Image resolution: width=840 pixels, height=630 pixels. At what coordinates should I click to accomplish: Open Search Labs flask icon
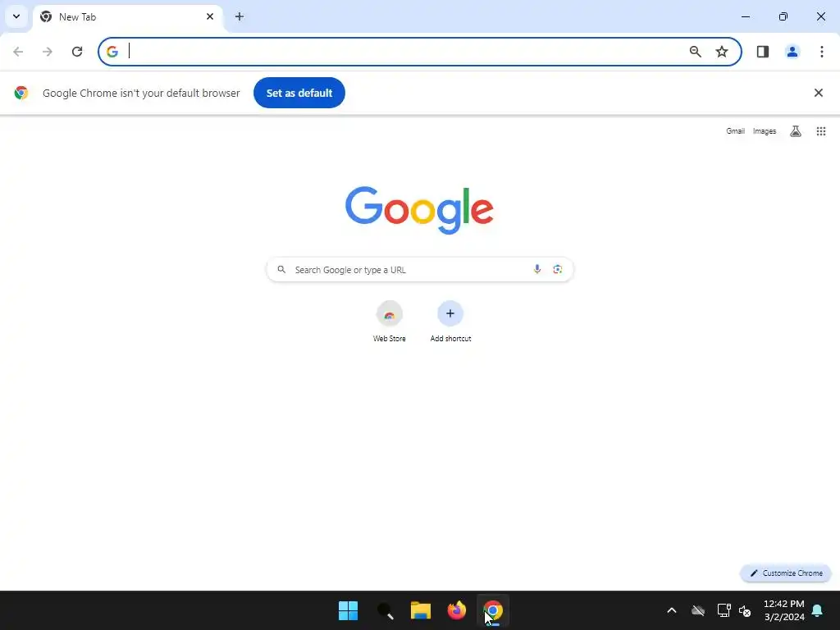[x=796, y=131]
